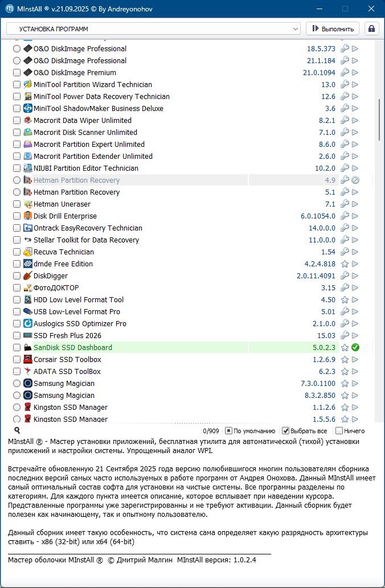This screenshot has width=385, height=588.
Task: Click the play arrow for Disk Drill Enterprise
Action: pyautogui.click(x=355, y=216)
